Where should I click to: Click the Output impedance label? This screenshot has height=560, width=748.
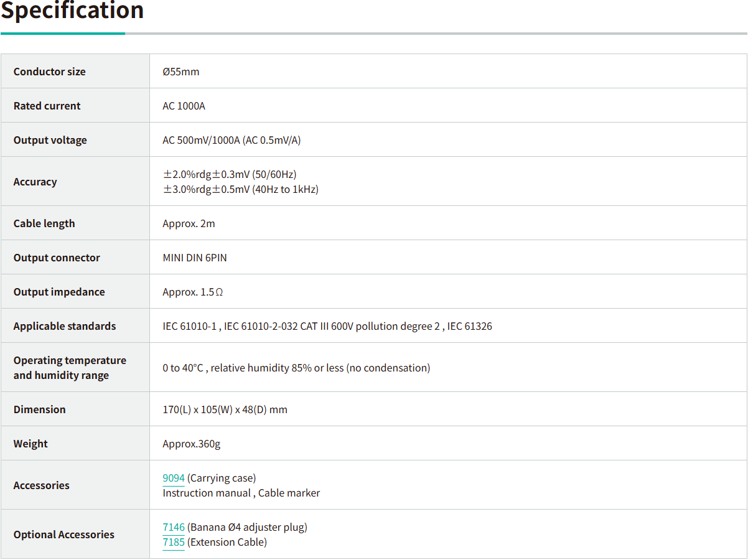59,292
